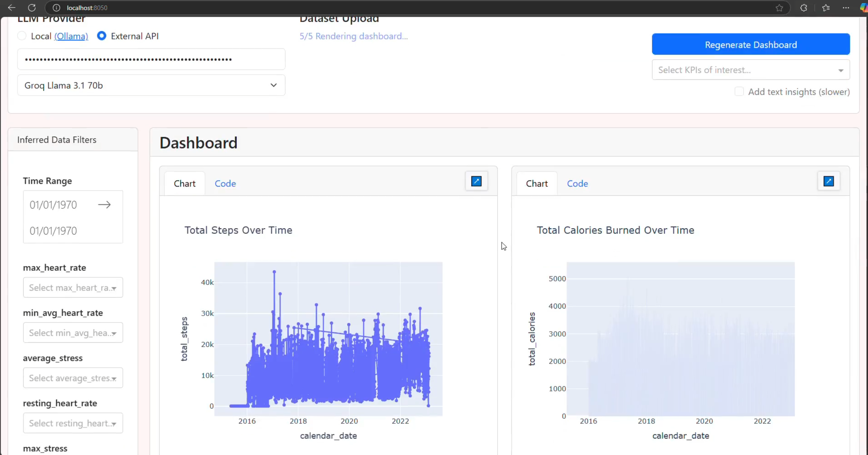Viewport: 868px width, 455px height.
Task: Expand the Total Calories chart to fullscreen
Action: coord(829,181)
